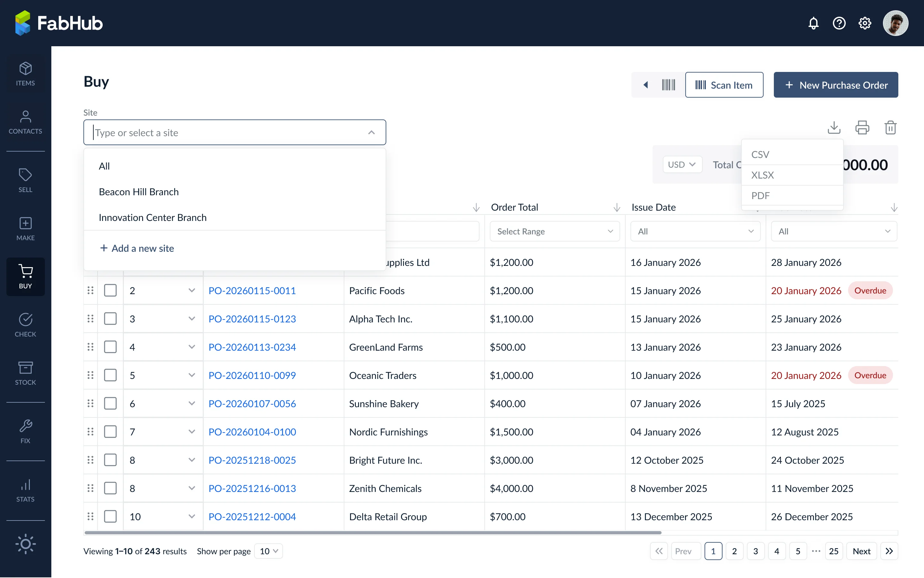Check the box for PO-20260110-0099
The width and height of the screenshot is (924, 578).
[x=110, y=375]
